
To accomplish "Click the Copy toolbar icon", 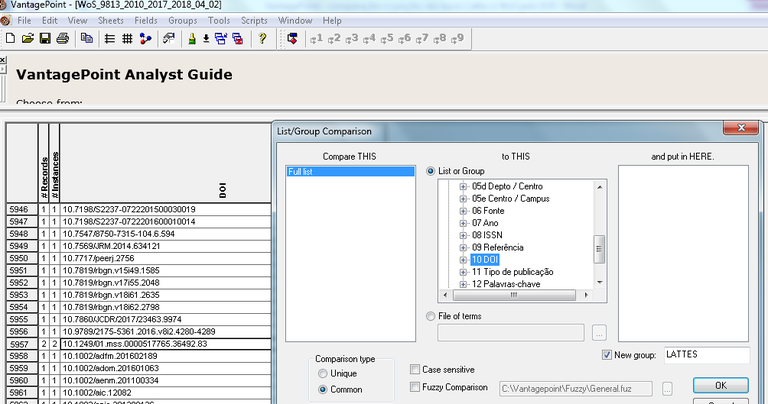I will (x=87, y=38).
